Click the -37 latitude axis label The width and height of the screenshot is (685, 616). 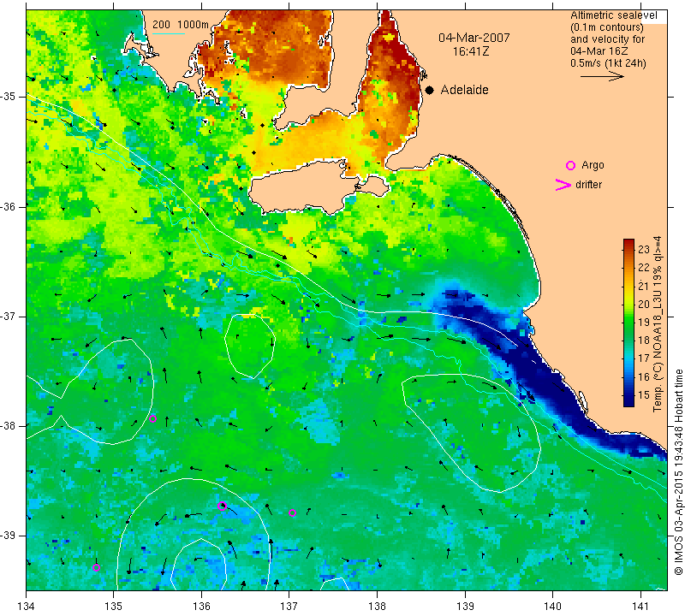tap(8, 316)
